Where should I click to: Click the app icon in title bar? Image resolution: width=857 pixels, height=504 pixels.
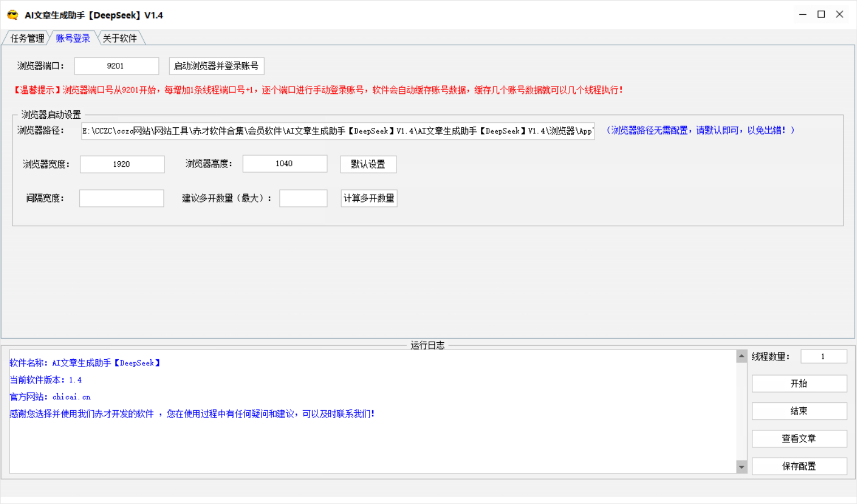(12, 15)
